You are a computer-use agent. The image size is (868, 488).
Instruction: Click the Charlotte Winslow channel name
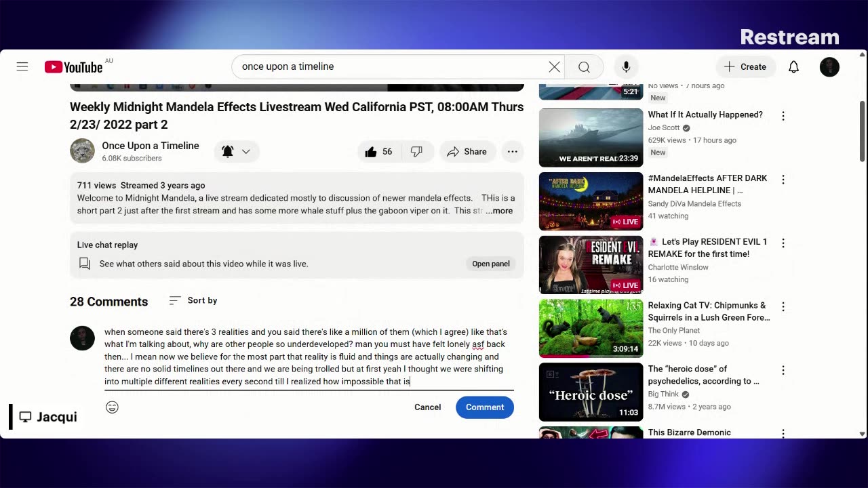coord(678,267)
